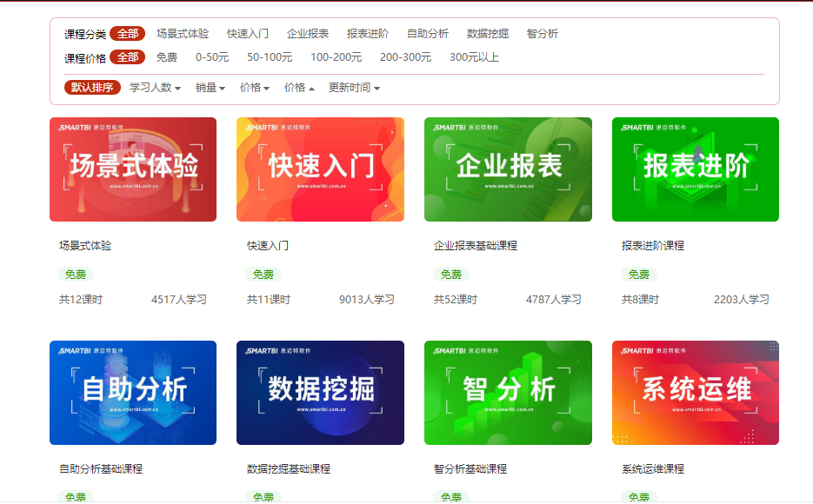Select 全部 in the 课程分类 filter row
Viewport: 813px width, 504px height.
[x=128, y=34]
